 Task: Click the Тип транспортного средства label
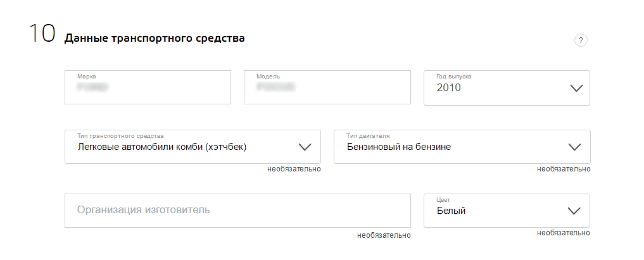(x=120, y=136)
